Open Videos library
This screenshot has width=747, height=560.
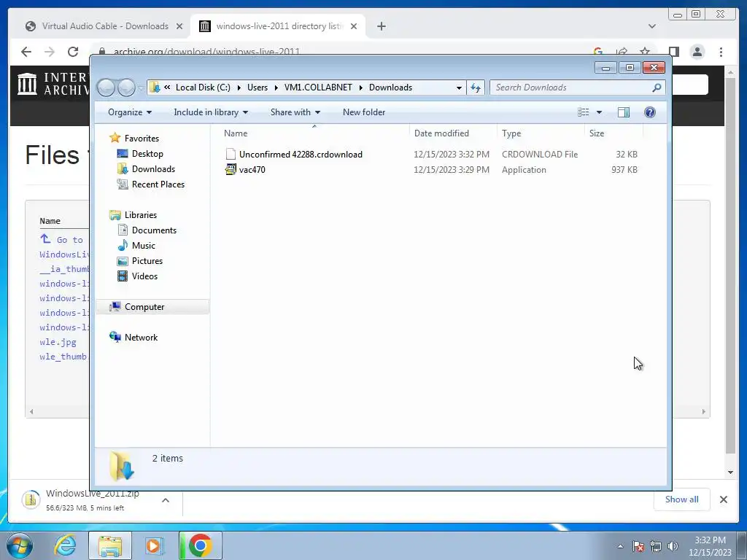(144, 276)
